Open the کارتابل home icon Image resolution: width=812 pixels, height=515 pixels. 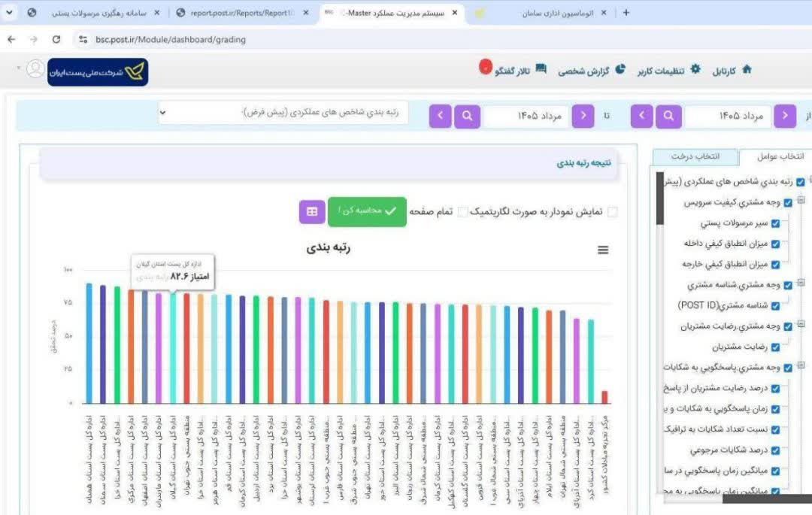[x=747, y=69]
